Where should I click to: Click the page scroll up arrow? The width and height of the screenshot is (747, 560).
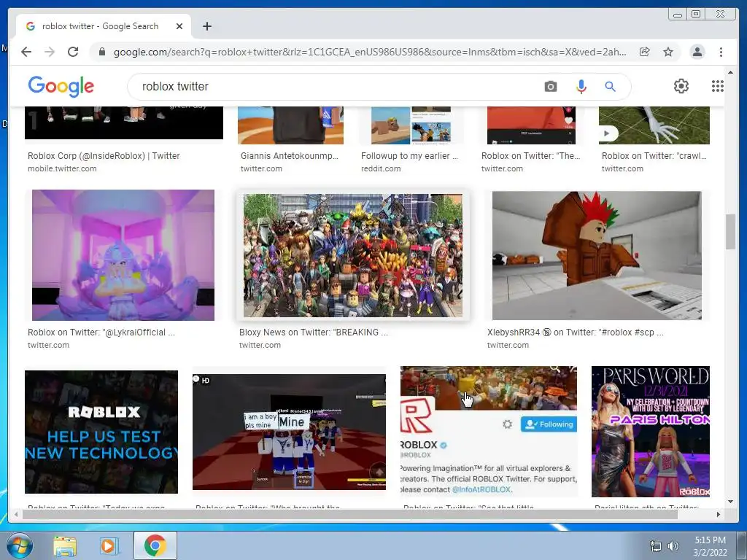[x=730, y=72]
